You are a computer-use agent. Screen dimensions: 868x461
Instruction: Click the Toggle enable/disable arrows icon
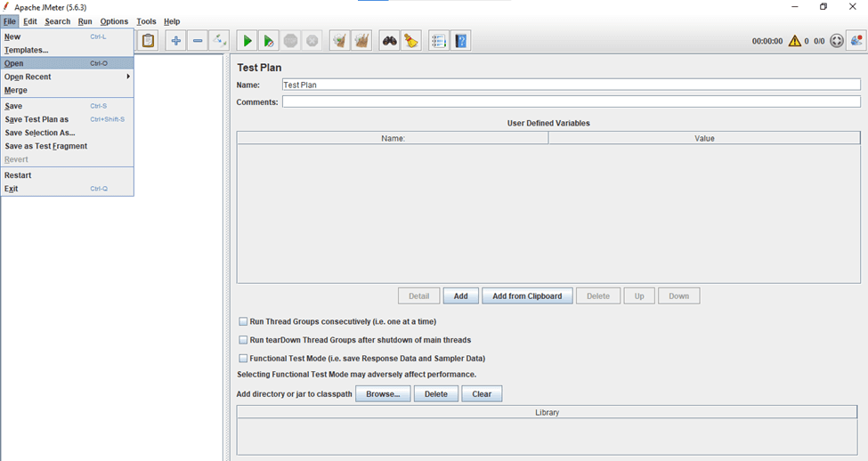219,40
